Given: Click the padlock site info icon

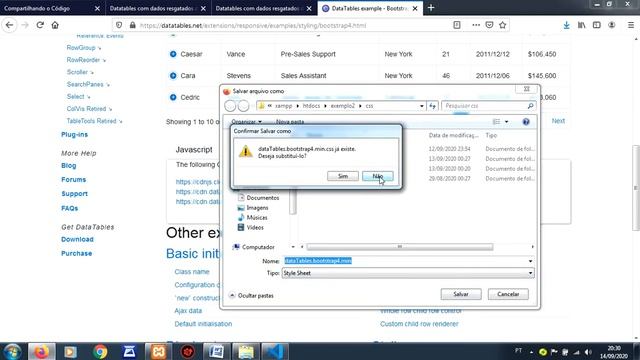Looking at the screenshot, I should pos(132,25).
